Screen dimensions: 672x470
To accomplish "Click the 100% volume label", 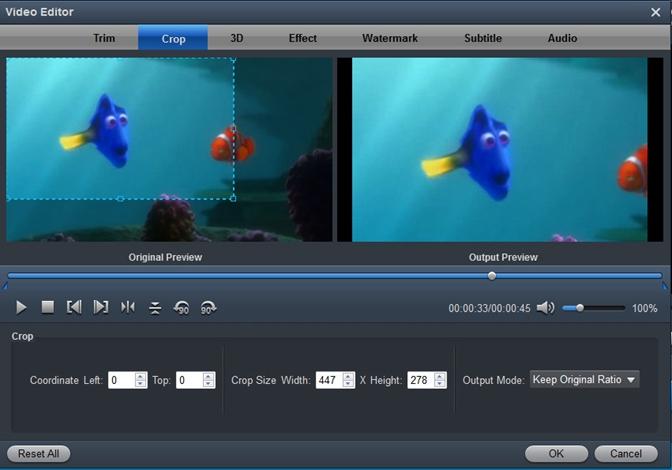I will 645,308.
